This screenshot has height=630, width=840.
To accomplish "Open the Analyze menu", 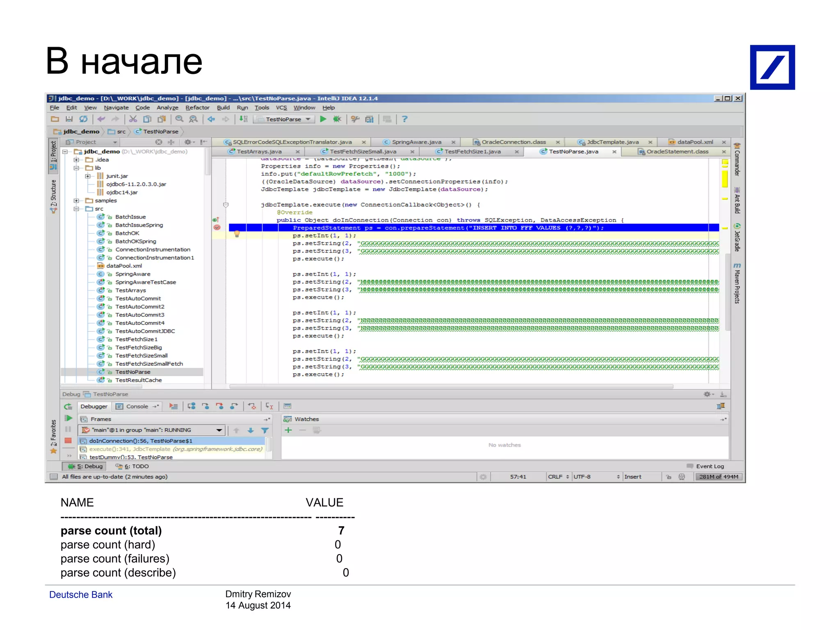I will click(x=167, y=107).
